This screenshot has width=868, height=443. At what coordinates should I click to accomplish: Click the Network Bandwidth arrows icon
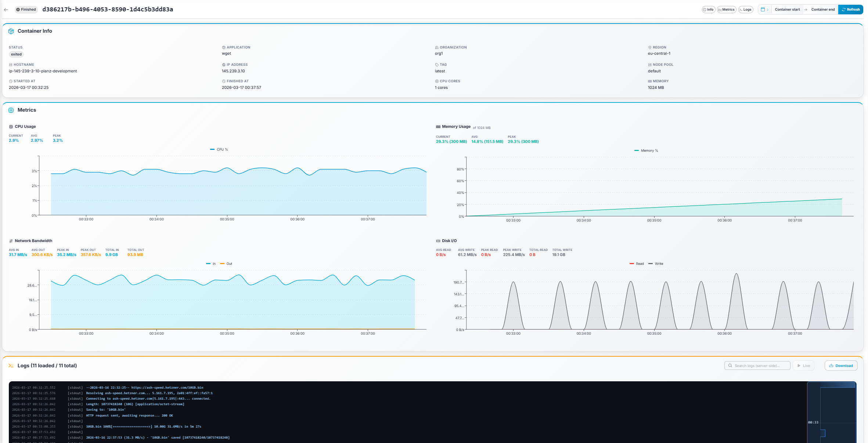(x=11, y=241)
